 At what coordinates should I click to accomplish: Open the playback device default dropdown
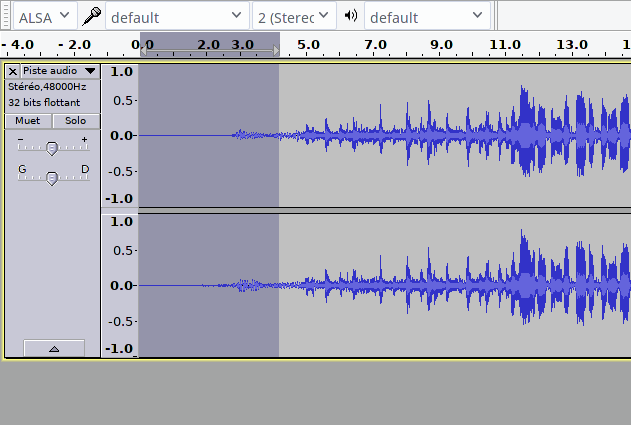click(x=427, y=17)
